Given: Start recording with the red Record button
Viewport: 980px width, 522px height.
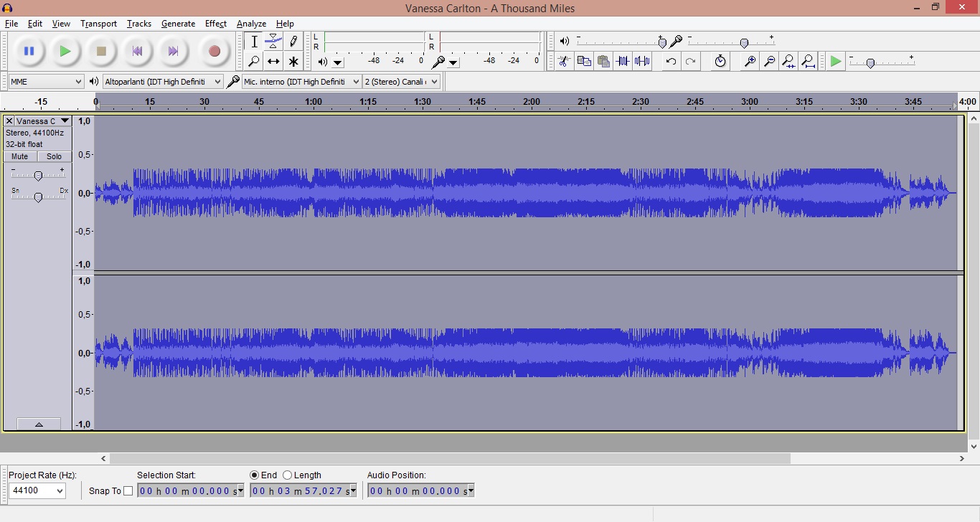Looking at the screenshot, I should point(214,51).
